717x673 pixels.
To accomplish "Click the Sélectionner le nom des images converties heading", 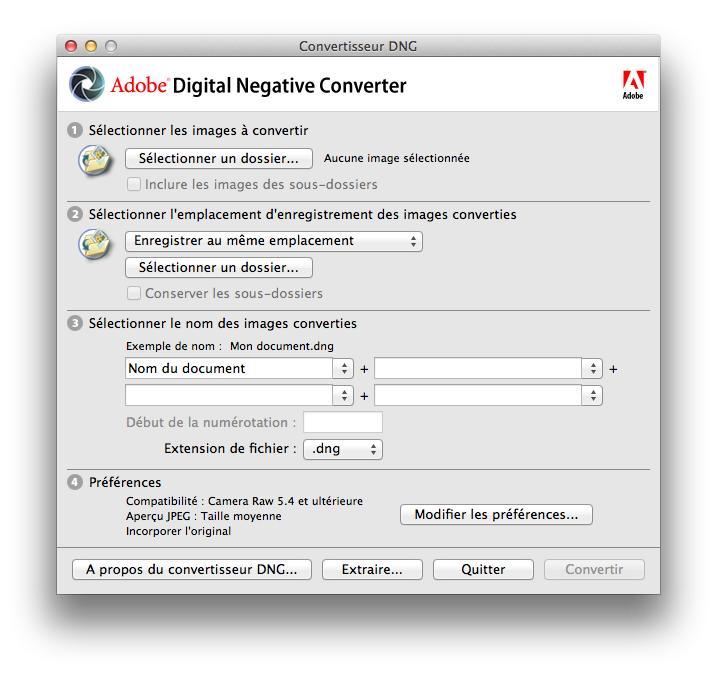I will [x=223, y=324].
